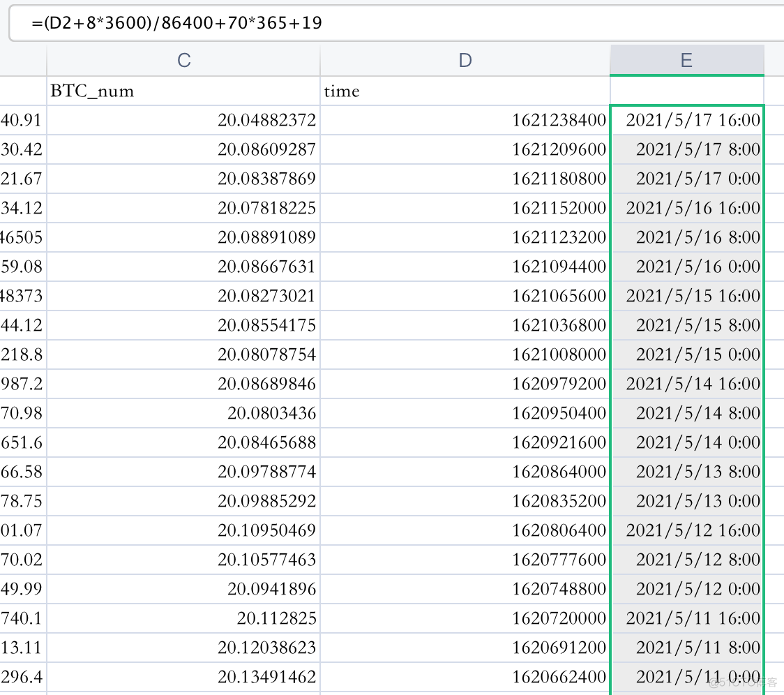Click date cell 2021/5/14 16:00
784x695 pixels.
coord(687,384)
